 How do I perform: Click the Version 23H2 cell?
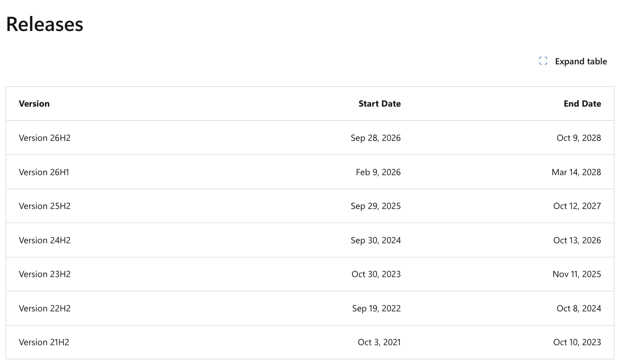(45, 274)
